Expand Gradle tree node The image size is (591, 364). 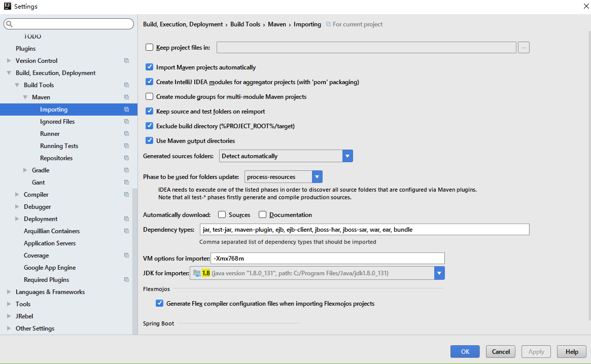pos(25,170)
